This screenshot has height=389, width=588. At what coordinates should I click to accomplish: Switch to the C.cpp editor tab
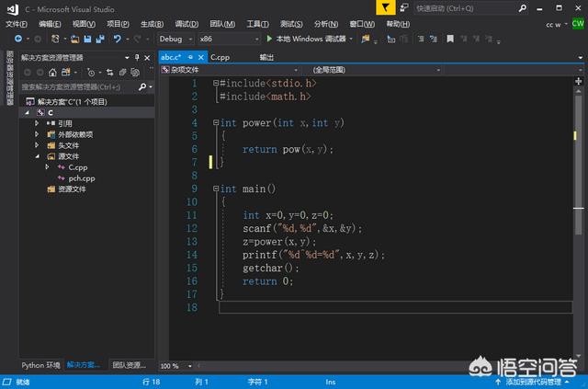point(220,57)
